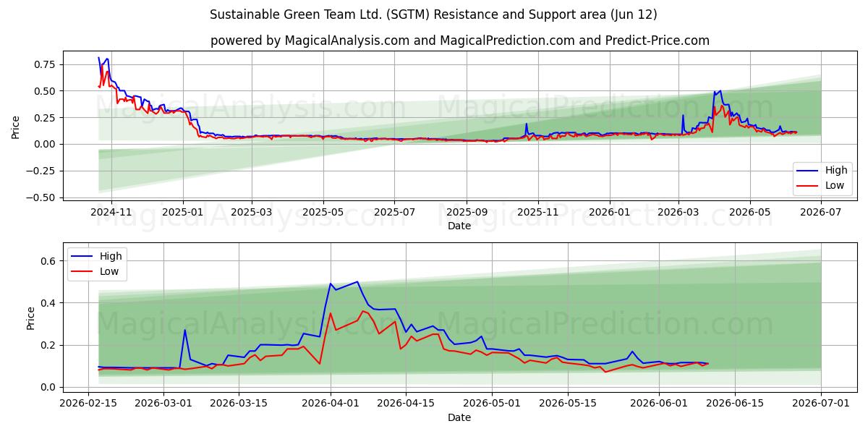Click the '2025-05' x-axis label on upper chart
The height and width of the screenshot is (434, 868).
click(323, 212)
